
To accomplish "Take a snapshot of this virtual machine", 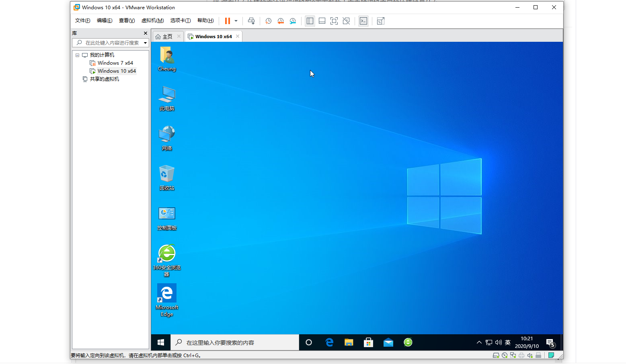I will 268,21.
